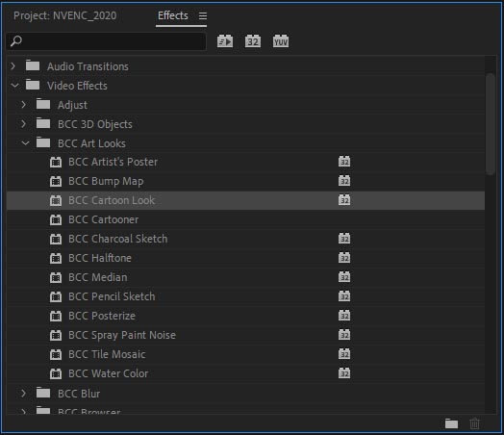The image size is (504, 435).
Task: Toggle the 32-bit Color effects filter
Action: (x=253, y=41)
